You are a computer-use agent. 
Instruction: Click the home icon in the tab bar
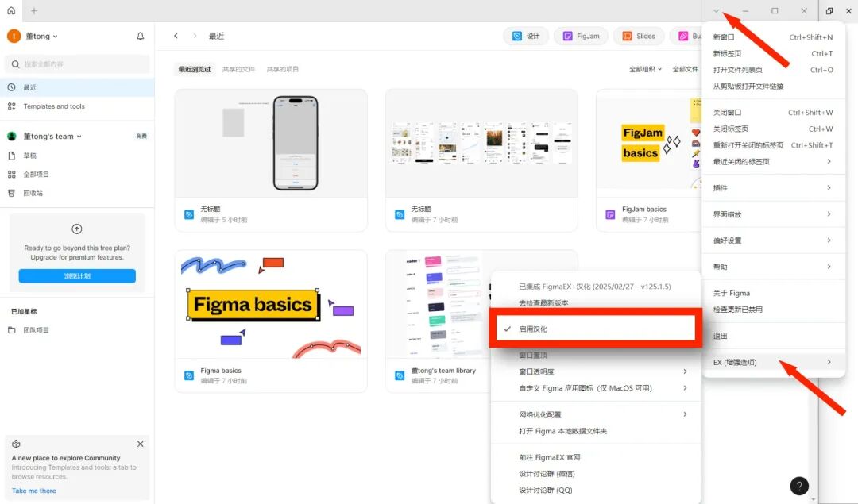tap(11, 10)
